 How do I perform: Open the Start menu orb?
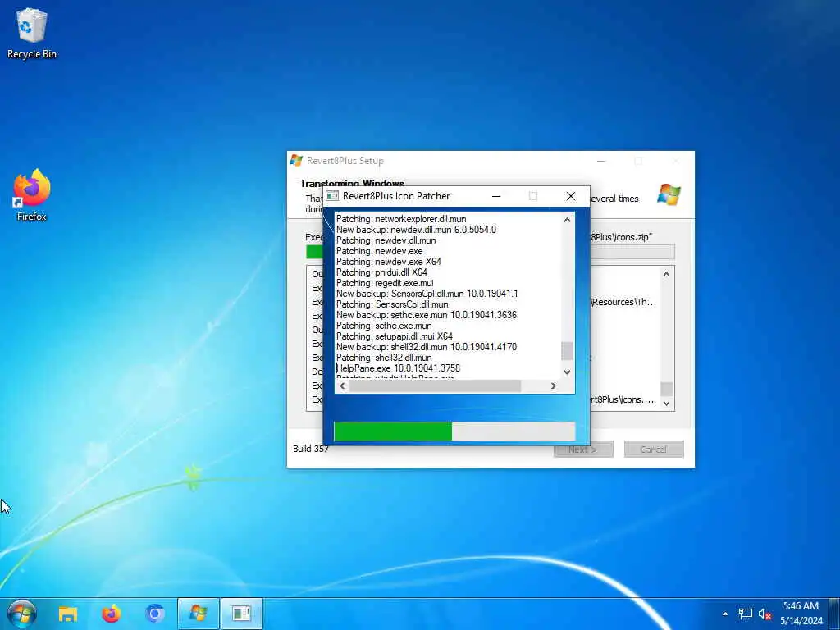click(22, 614)
